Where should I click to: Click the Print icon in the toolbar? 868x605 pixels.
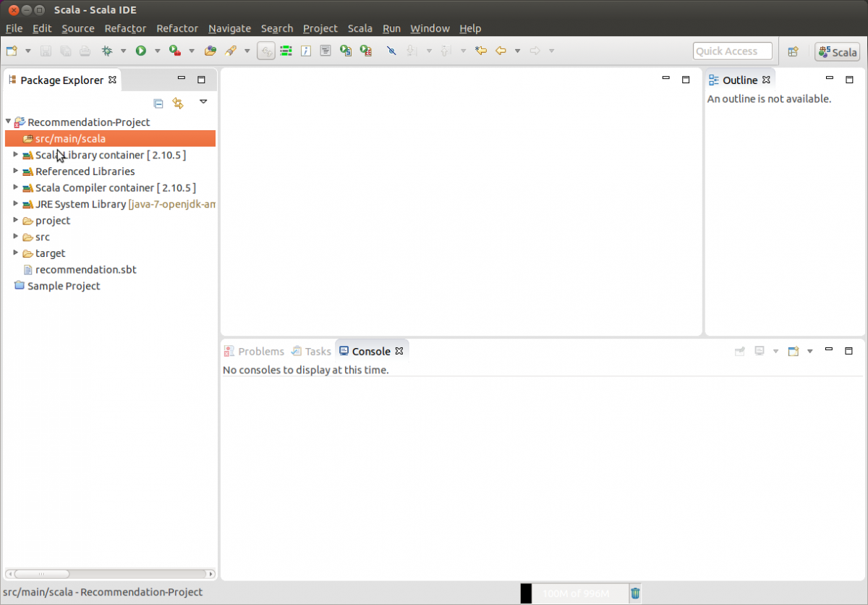pyautogui.click(x=85, y=51)
